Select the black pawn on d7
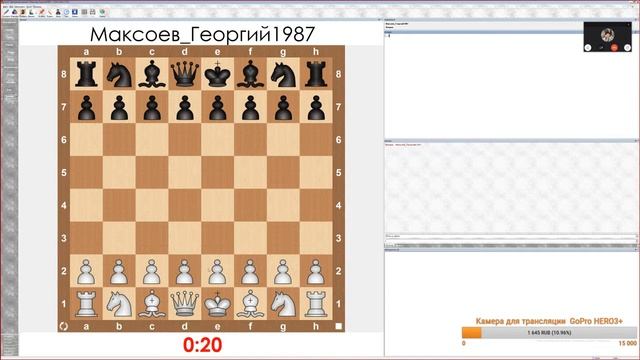Viewport: 640px width, 360px height. pyautogui.click(x=184, y=107)
